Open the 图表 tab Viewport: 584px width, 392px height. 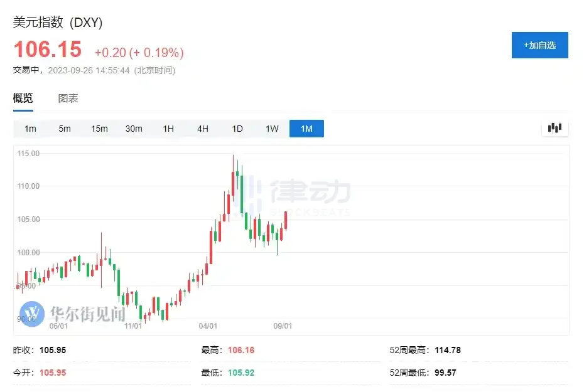(x=68, y=98)
